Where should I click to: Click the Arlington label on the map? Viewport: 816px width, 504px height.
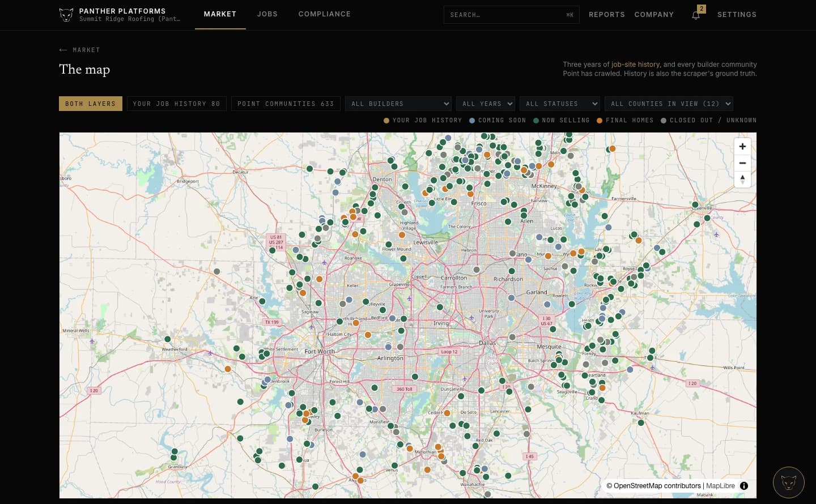390,358
